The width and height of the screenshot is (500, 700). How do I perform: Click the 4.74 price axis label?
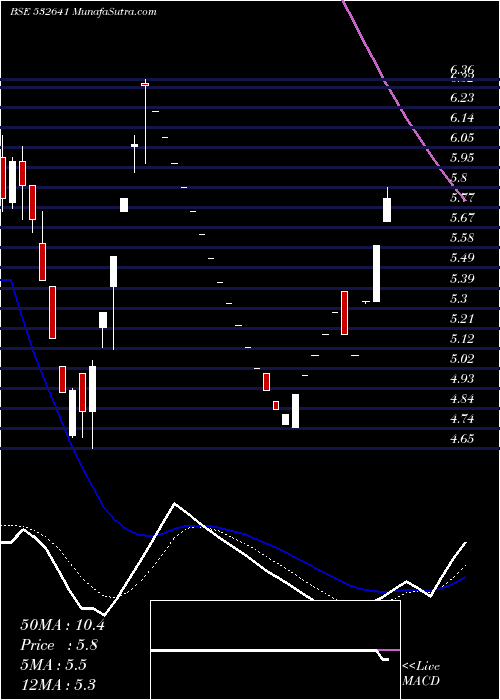(462, 419)
